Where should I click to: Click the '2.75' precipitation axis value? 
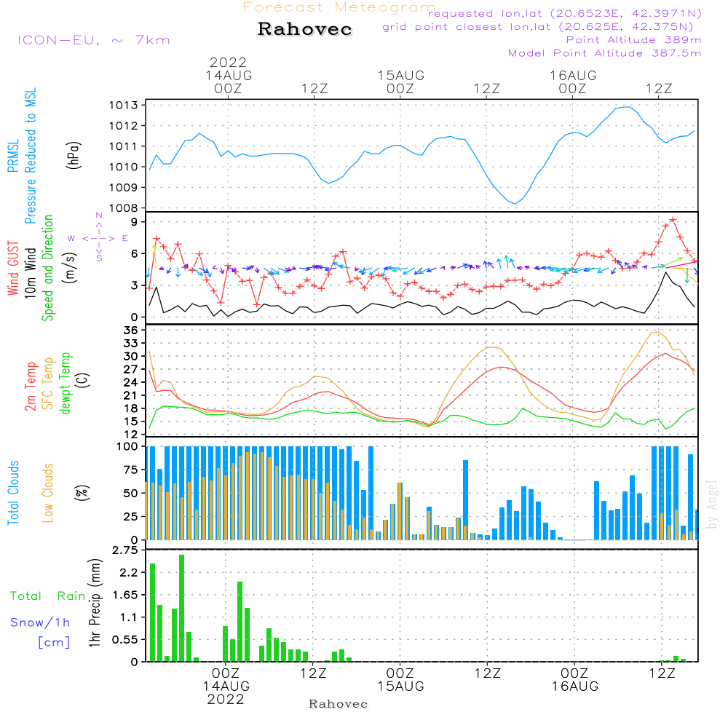coord(125,550)
